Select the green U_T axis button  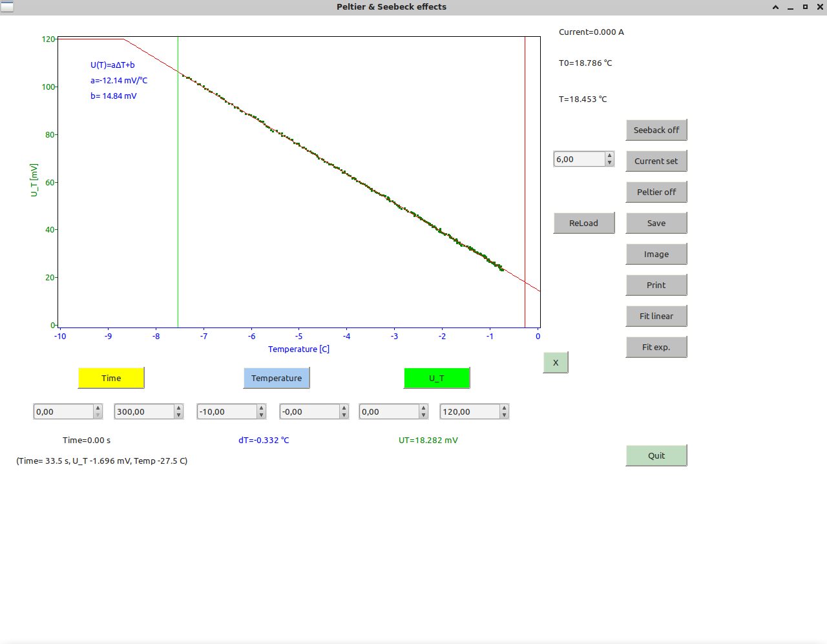click(x=437, y=378)
